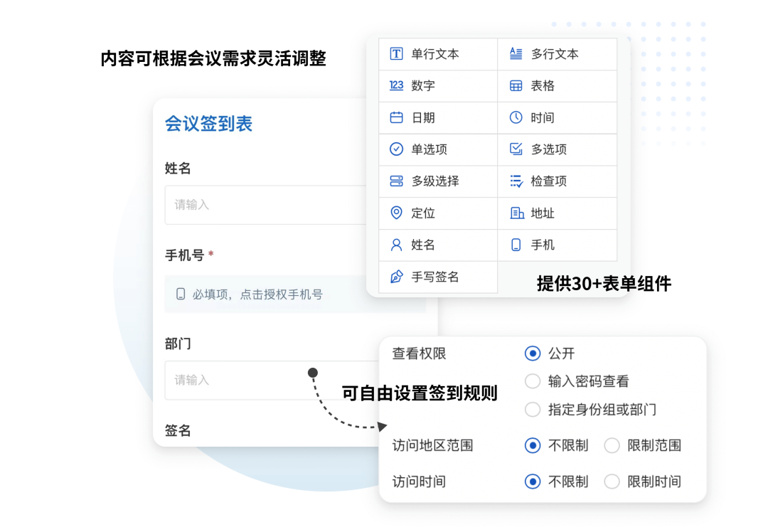Select the checklist (检查项) icon
The height and width of the screenshot is (532, 768).
tap(516, 181)
